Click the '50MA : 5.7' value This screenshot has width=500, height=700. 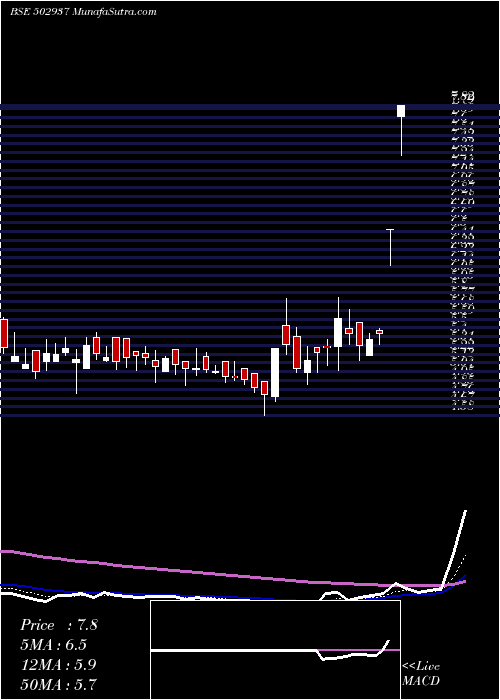click(x=58, y=684)
